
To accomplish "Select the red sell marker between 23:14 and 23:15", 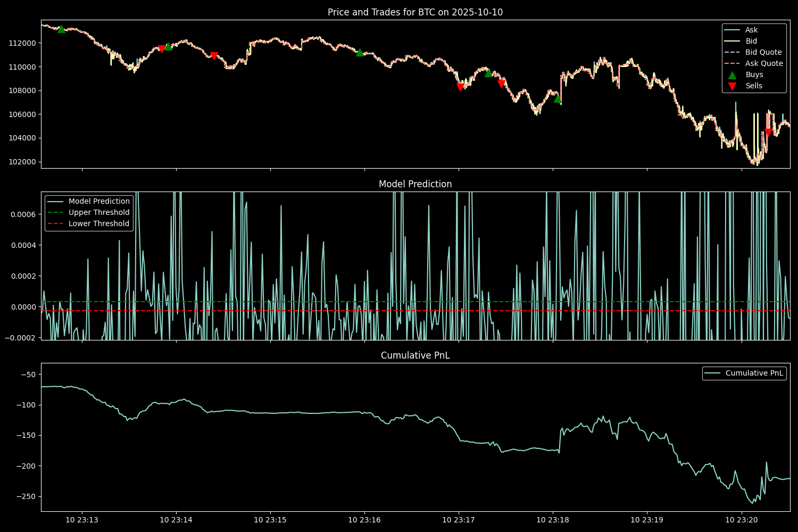I will [x=214, y=56].
